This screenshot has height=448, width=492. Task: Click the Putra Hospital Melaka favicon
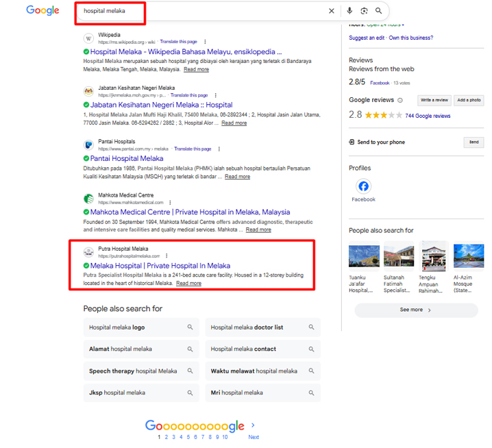coord(88,252)
